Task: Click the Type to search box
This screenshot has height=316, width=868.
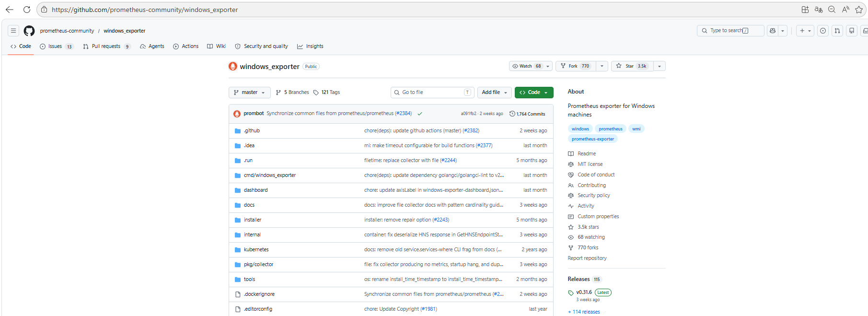Action: pyautogui.click(x=730, y=31)
